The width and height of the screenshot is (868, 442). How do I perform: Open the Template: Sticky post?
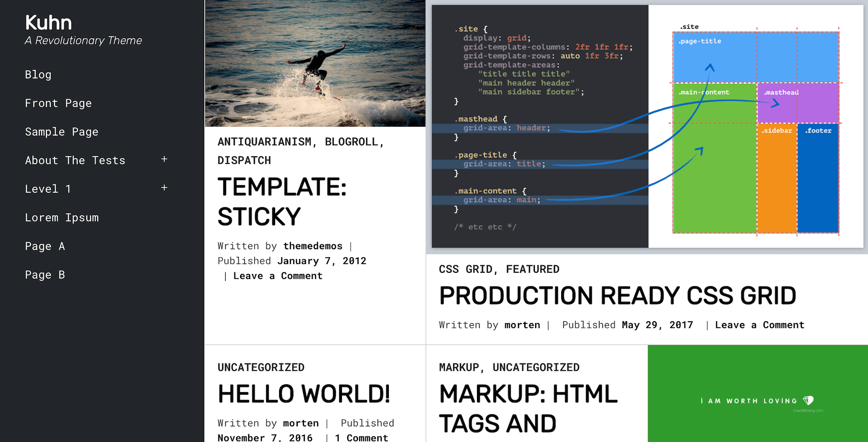click(282, 201)
